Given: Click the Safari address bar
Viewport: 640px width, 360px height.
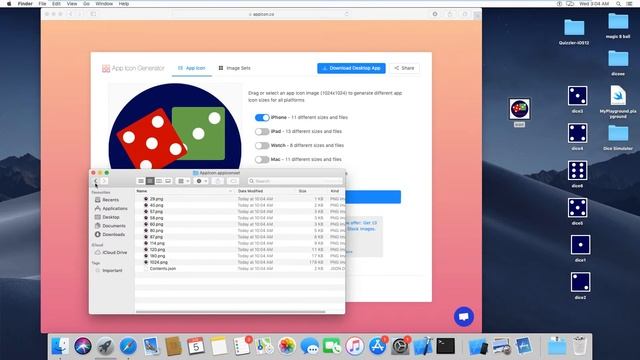Looking at the screenshot, I should coord(261,14).
